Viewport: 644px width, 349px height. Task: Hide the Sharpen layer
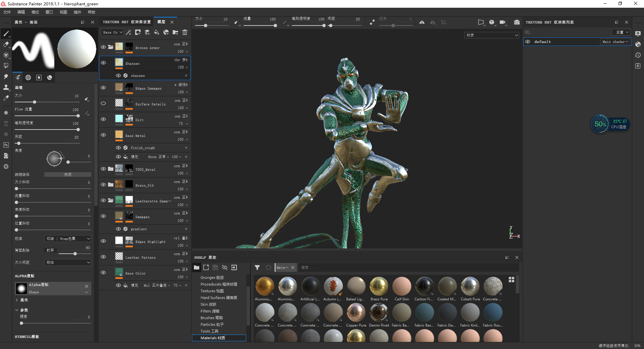pos(103,63)
